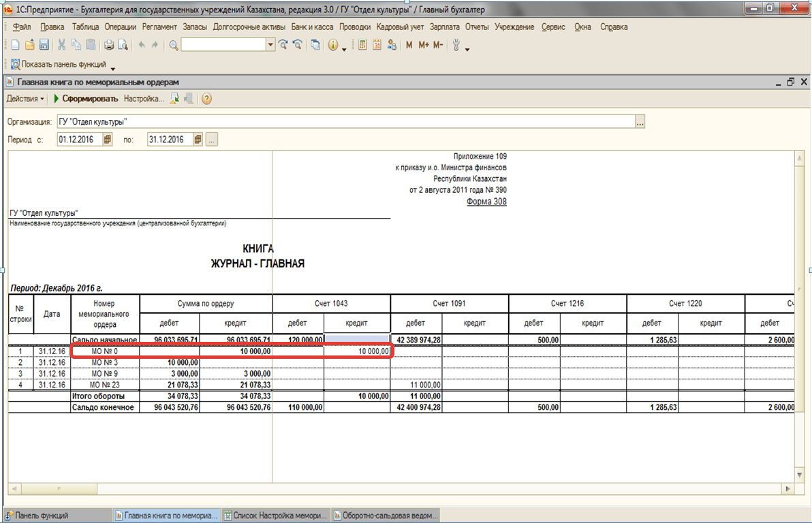Screen dimensions: 812x523
Task: Click the M+ memory button
Action: pos(424,46)
